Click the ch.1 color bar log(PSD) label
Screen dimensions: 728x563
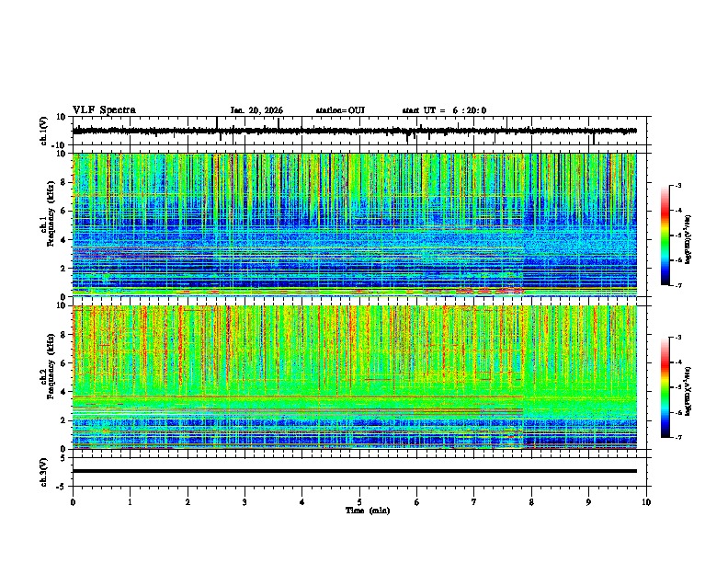pos(688,240)
